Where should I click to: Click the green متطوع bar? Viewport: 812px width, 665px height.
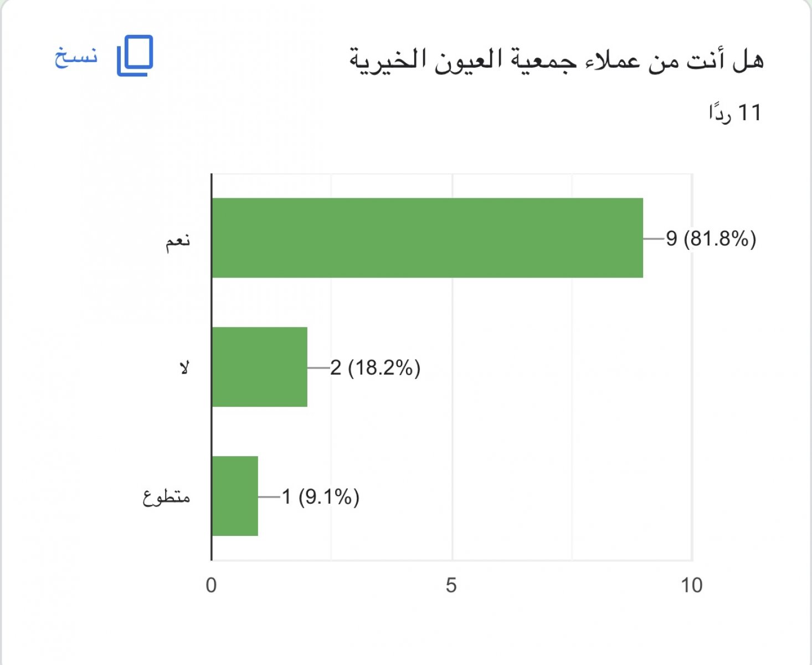coord(235,496)
